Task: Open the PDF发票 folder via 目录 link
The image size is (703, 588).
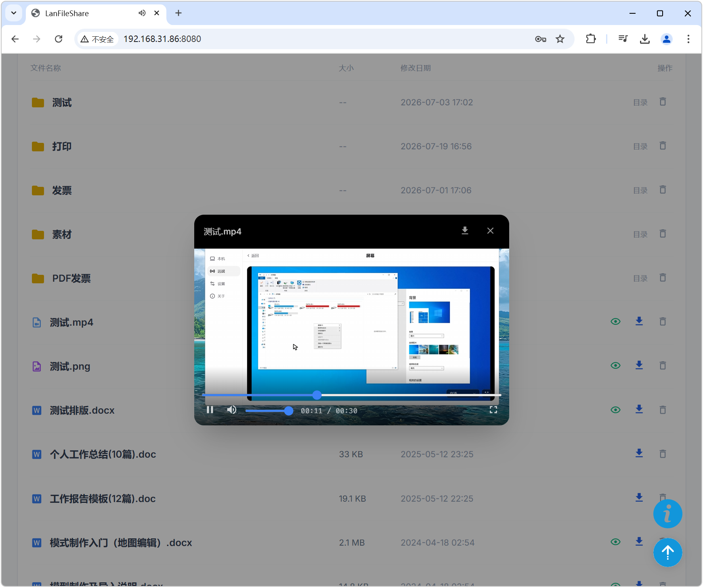Action: click(x=640, y=278)
